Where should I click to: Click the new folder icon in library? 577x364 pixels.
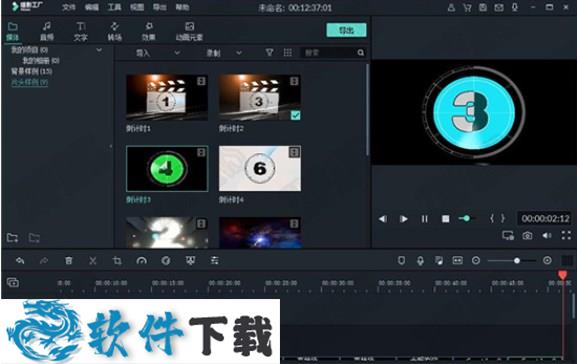[x=13, y=238]
